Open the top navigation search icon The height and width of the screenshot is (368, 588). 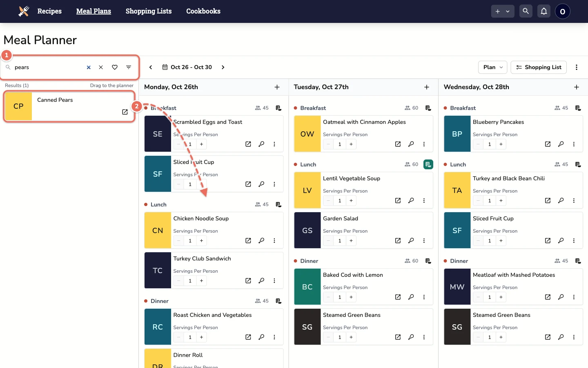click(526, 11)
